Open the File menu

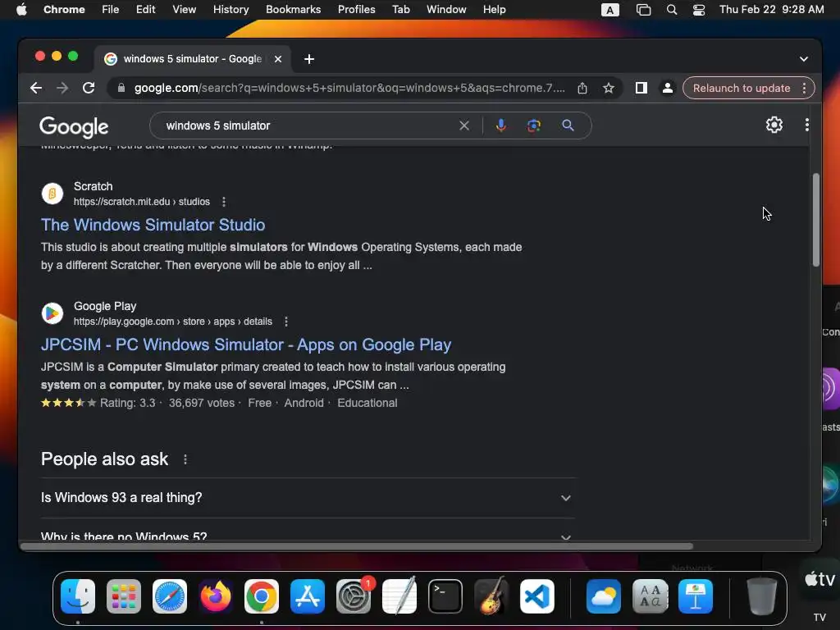(111, 9)
